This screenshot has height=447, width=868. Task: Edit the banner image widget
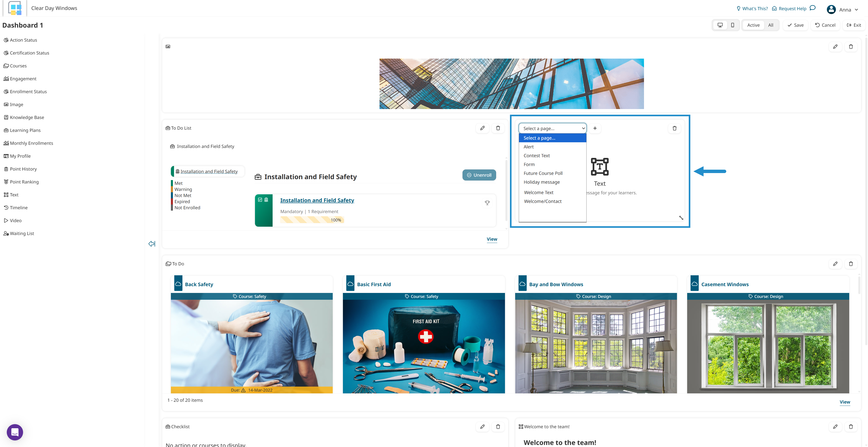coord(835,47)
